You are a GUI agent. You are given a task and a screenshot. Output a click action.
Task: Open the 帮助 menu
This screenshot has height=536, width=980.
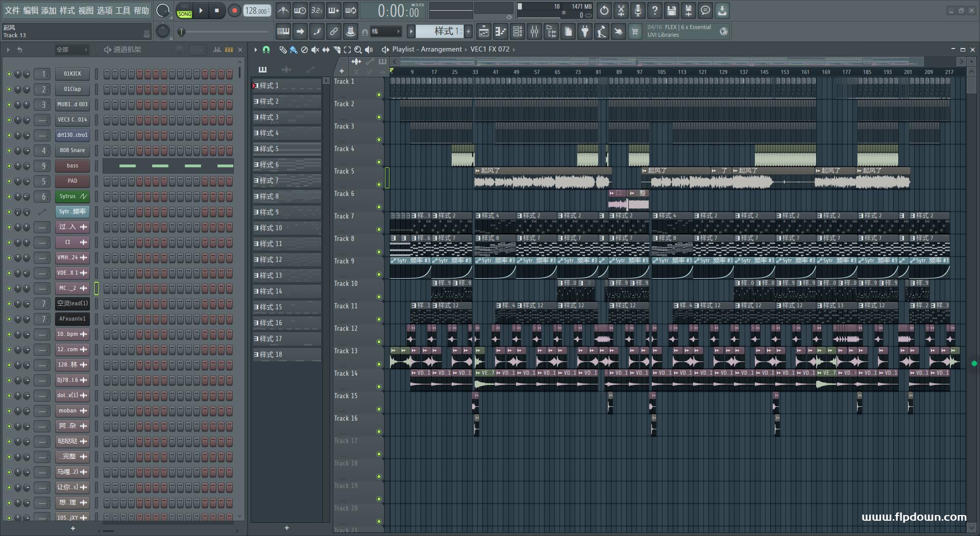[141, 10]
